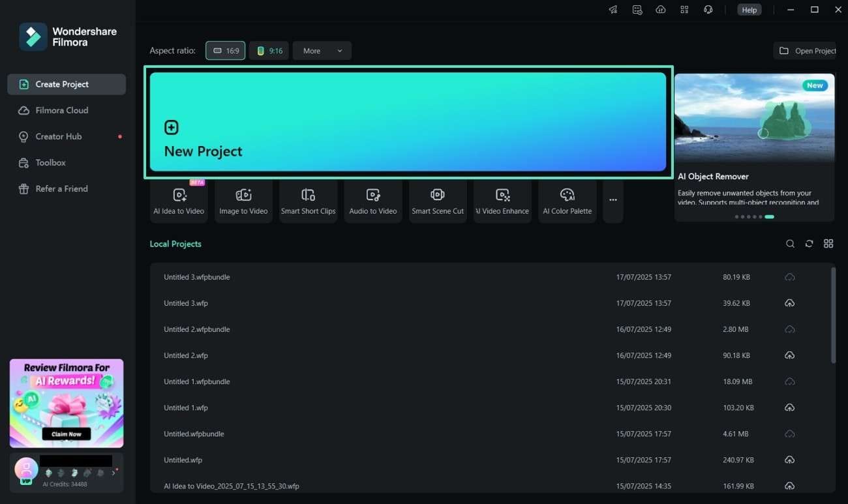Select 16:9 aspect ratio
The width and height of the screenshot is (848, 504).
226,51
